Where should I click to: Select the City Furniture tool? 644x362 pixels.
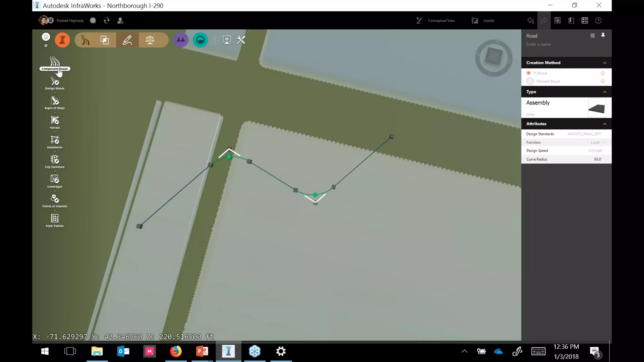point(55,162)
